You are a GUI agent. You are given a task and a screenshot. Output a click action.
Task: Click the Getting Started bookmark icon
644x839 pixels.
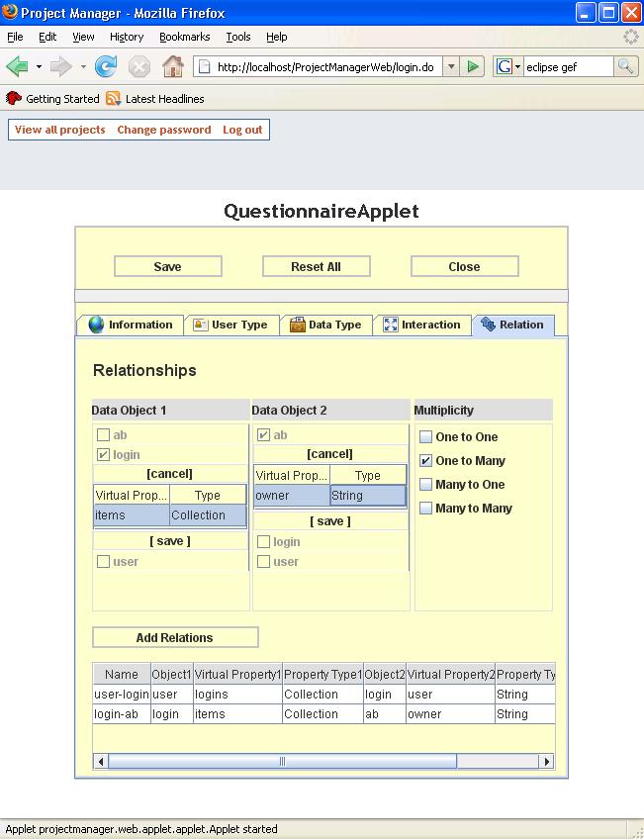pyautogui.click(x=14, y=99)
